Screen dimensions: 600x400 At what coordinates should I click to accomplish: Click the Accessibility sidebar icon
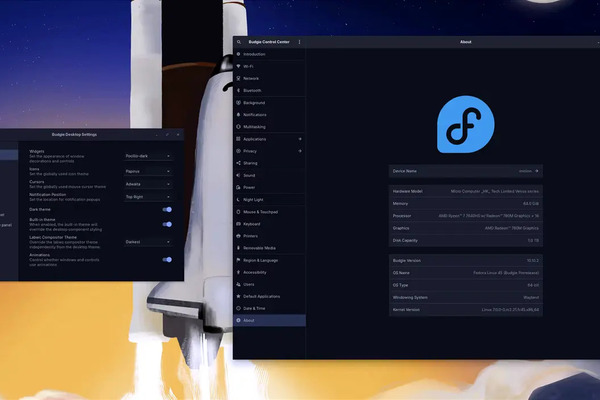tap(238, 272)
